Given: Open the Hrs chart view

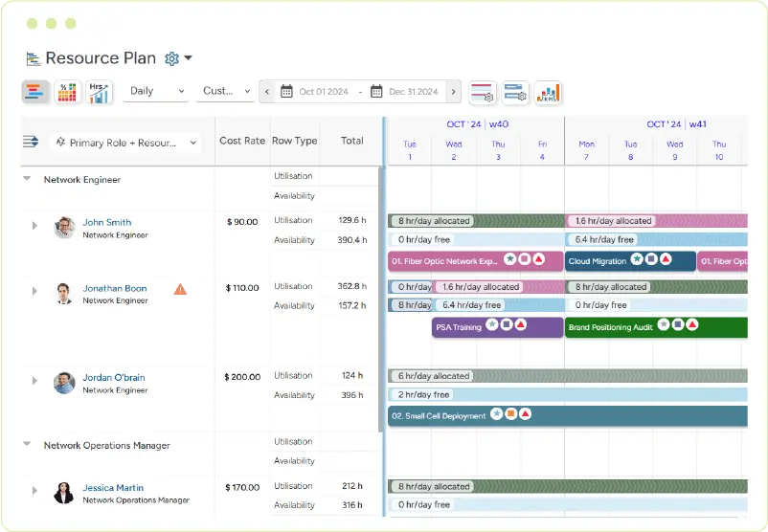Looking at the screenshot, I should pyautogui.click(x=99, y=92).
